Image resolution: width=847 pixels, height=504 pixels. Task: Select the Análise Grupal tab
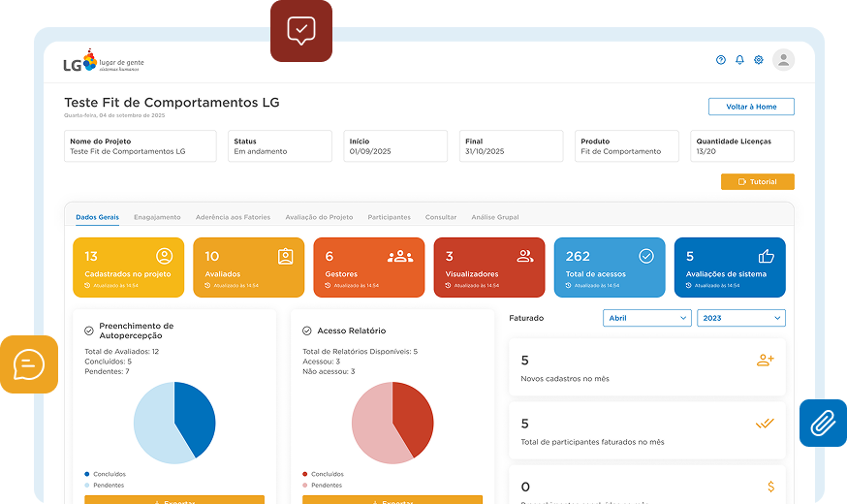coord(494,217)
